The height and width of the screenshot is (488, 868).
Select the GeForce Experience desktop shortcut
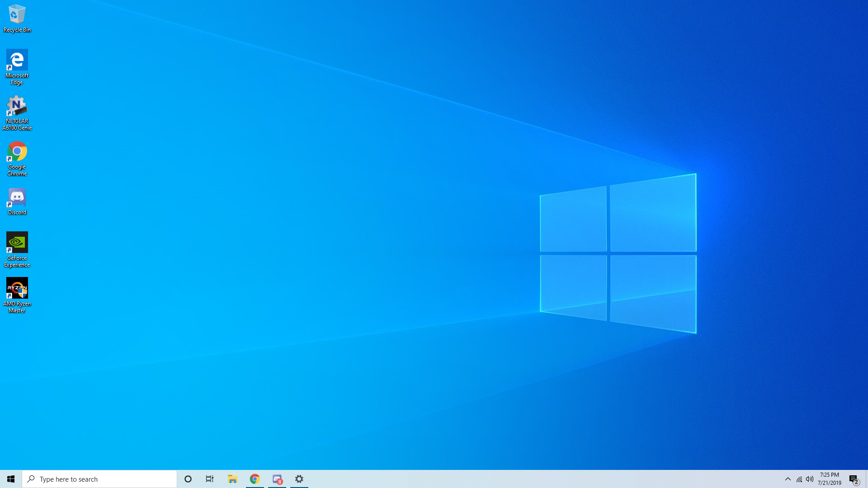click(x=17, y=249)
